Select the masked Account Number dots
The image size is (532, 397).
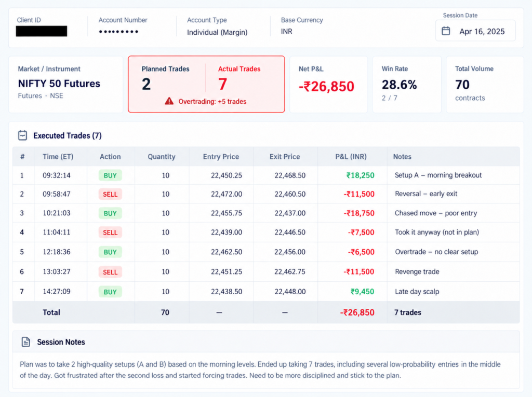pyautogui.click(x=118, y=32)
